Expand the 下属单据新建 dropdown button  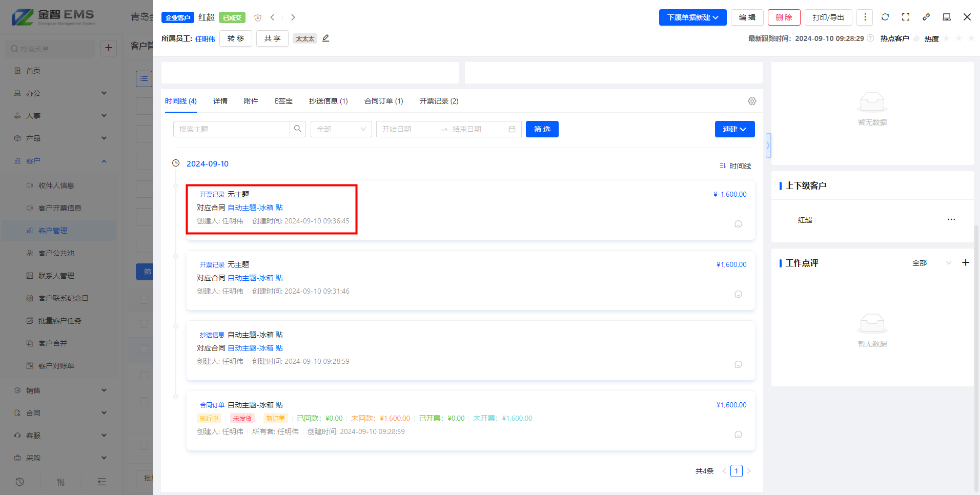point(692,17)
